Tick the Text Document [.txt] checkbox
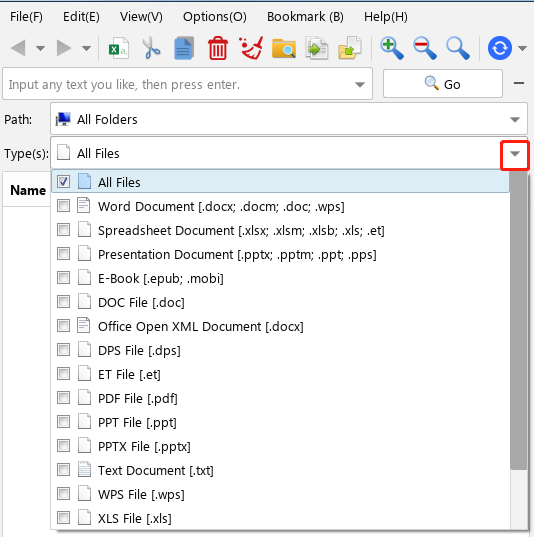 click(63, 470)
